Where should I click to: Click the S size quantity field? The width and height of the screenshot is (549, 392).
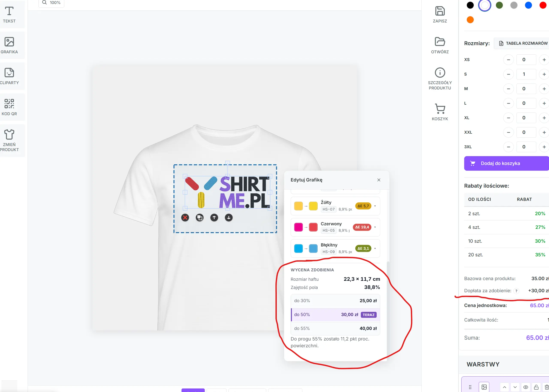click(526, 74)
